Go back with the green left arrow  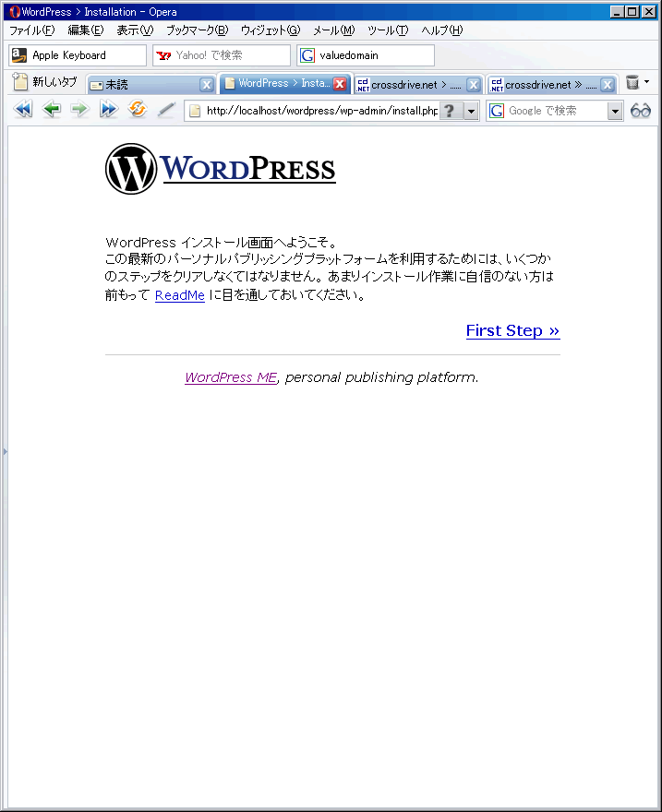click(52, 109)
